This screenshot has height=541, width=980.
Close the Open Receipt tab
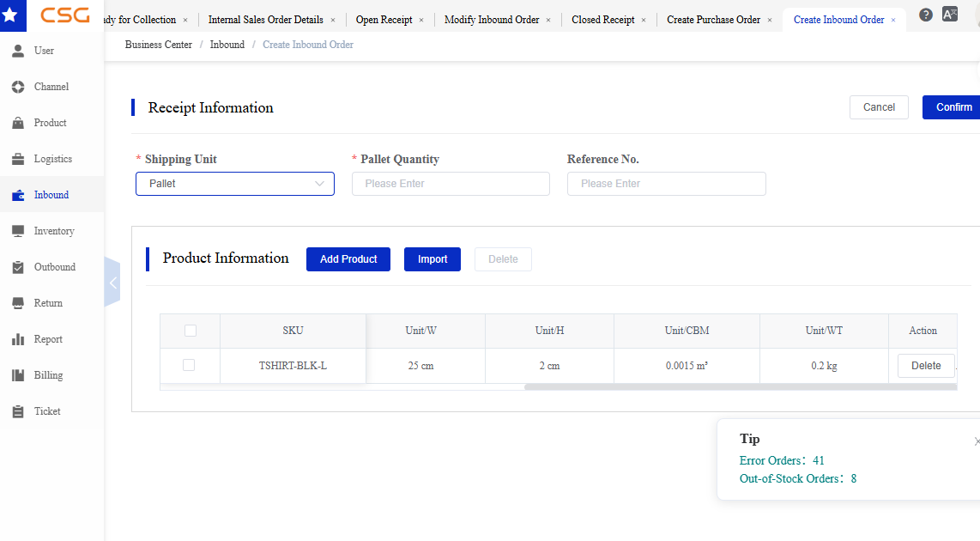(421, 20)
